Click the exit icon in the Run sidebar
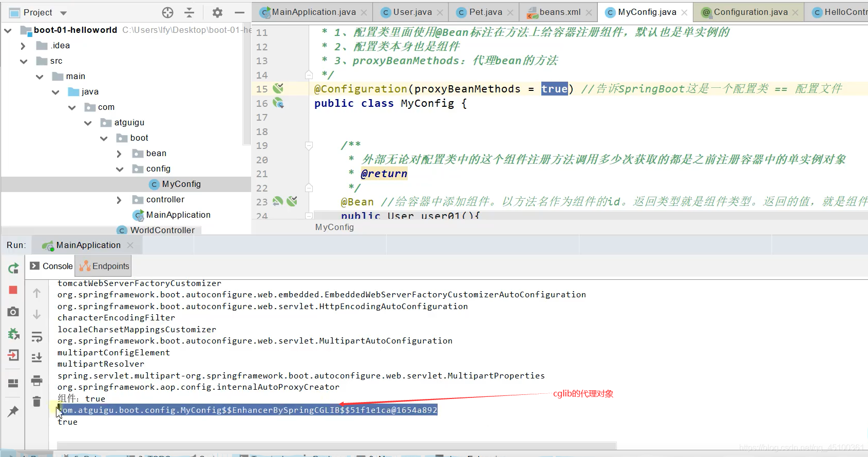 pyautogui.click(x=13, y=355)
